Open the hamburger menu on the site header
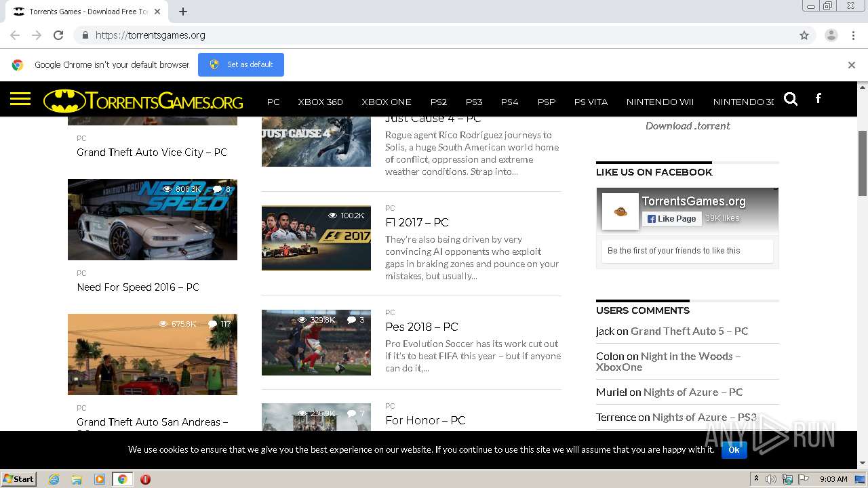The height and width of the screenshot is (488, 868). coord(20,100)
